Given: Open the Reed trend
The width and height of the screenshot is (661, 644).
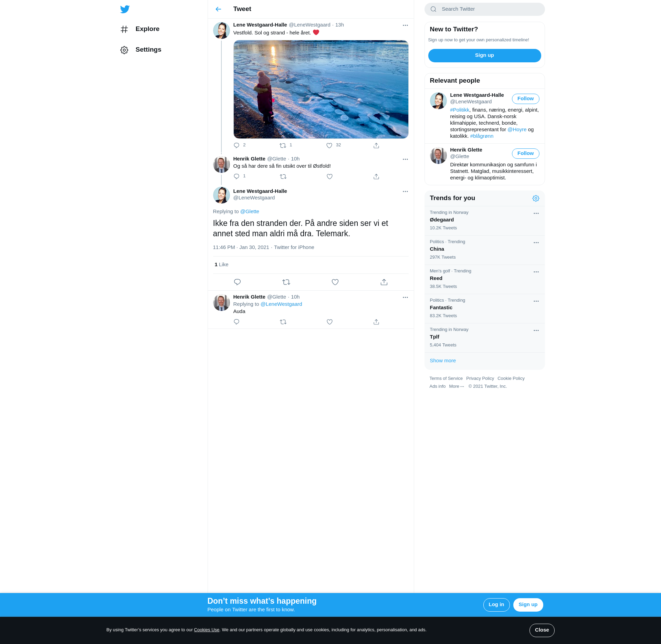Looking at the screenshot, I should pos(484,279).
